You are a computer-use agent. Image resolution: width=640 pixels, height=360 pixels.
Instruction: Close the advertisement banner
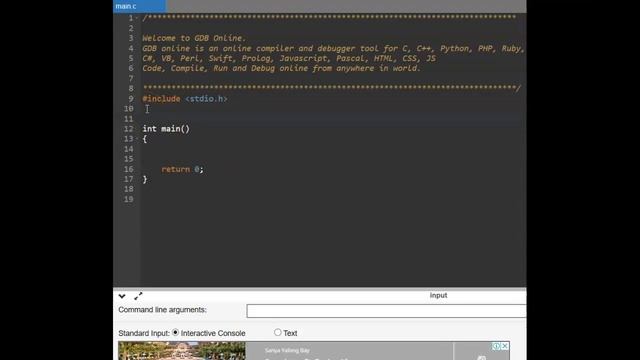pyautogui.click(x=505, y=346)
